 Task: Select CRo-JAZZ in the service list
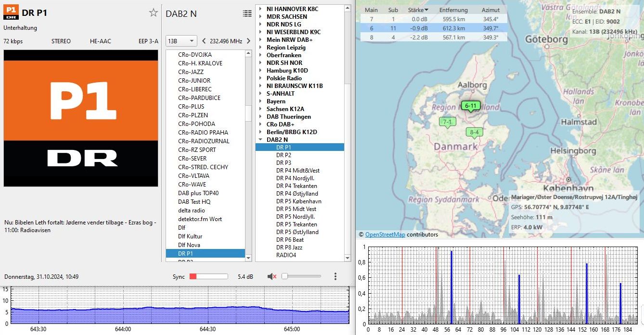[x=191, y=72]
